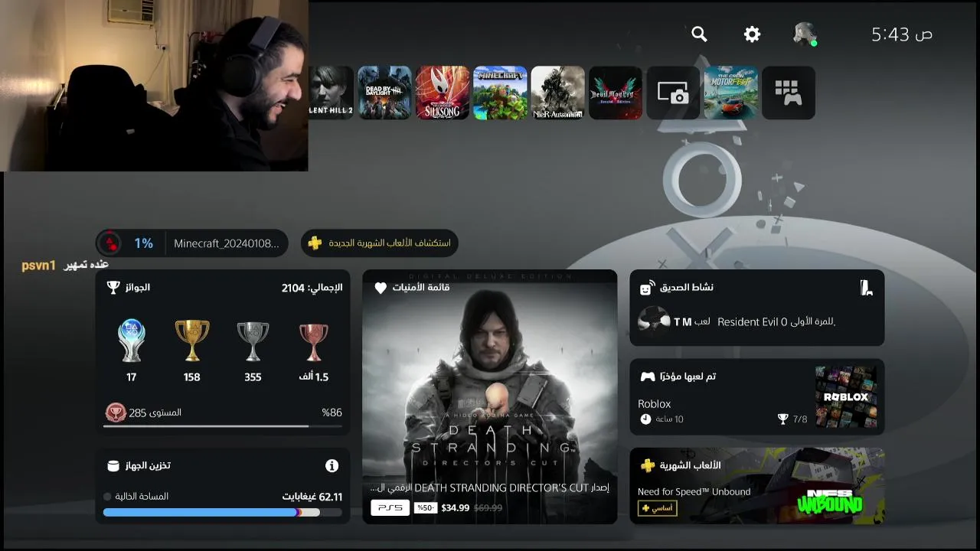The width and height of the screenshot is (980, 551).
Task: Launch The Crew Motorfest tile
Action: coord(731,93)
